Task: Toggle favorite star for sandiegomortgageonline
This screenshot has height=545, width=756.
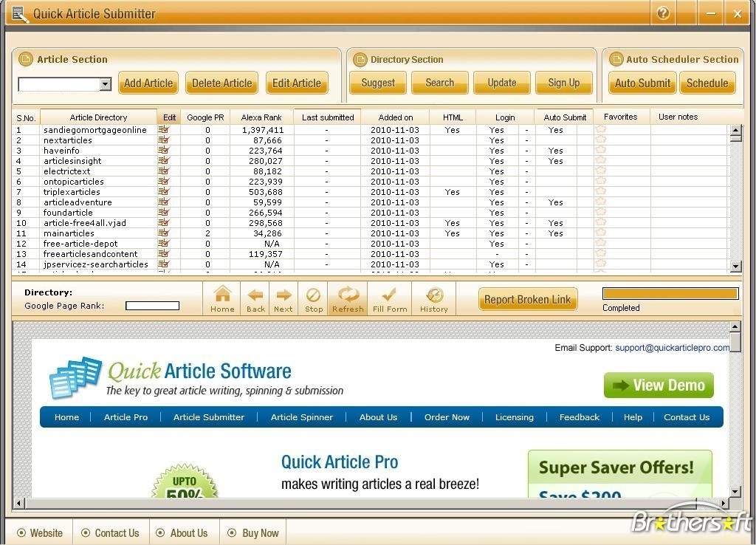Action: tap(600, 128)
